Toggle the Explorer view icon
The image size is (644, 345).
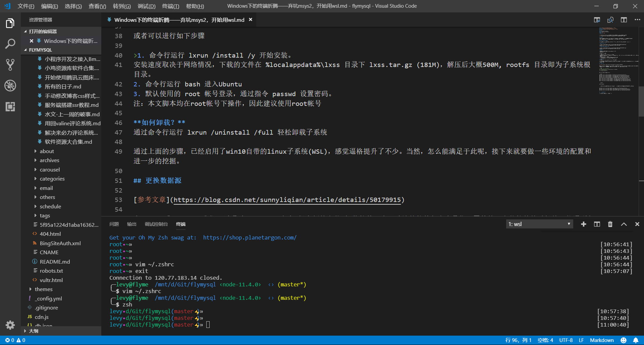pyautogui.click(x=10, y=23)
